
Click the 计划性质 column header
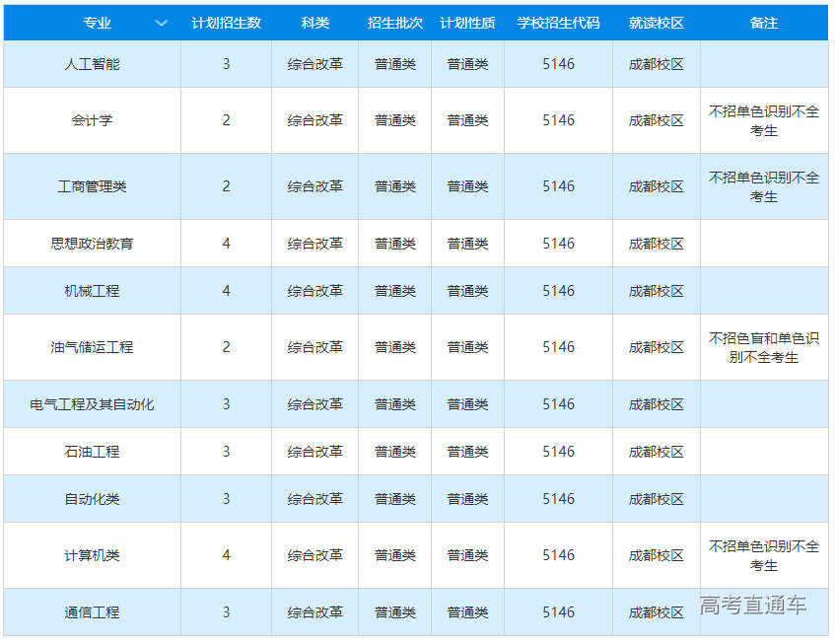point(467,23)
